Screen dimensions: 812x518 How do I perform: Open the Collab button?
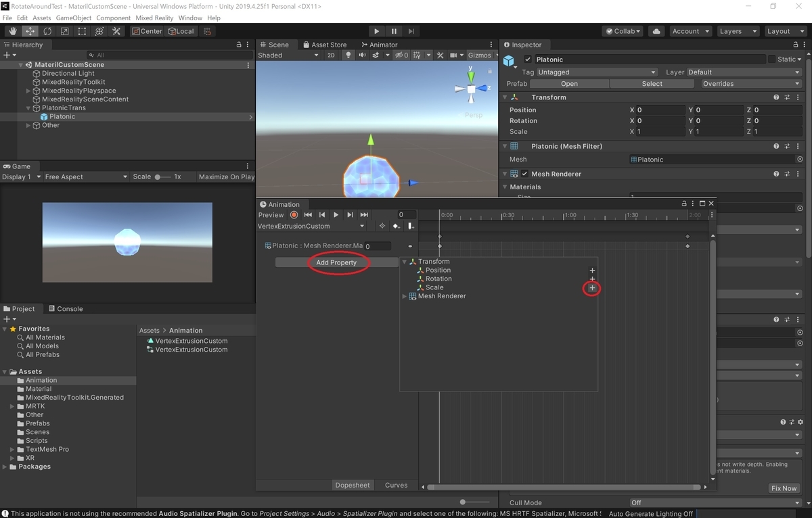coord(622,31)
